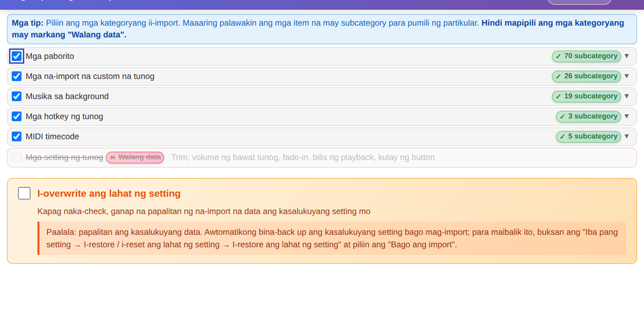Click the disabled Mga setting ng tunog checkbox
The image size is (644, 311).
(x=17, y=157)
